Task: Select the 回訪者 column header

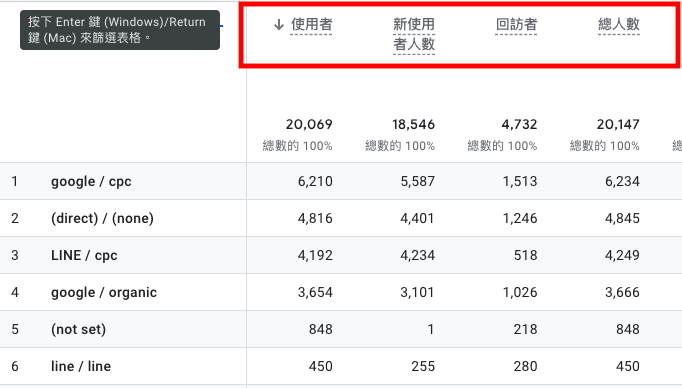Action: [x=516, y=24]
